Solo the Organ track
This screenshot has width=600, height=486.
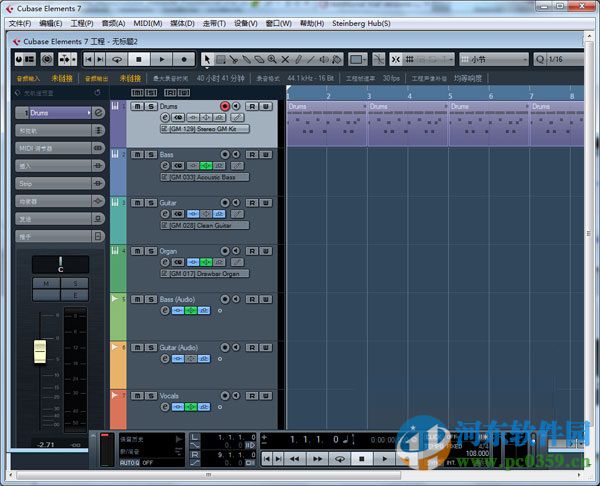(x=151, y=251)
